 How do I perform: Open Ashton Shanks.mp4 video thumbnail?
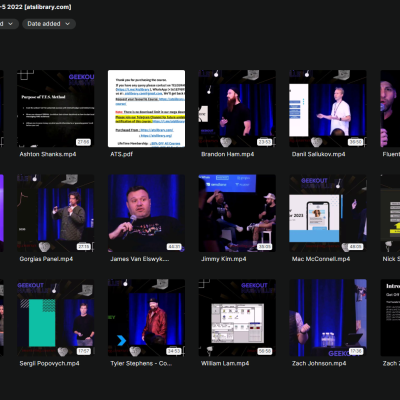click(56, 108)
